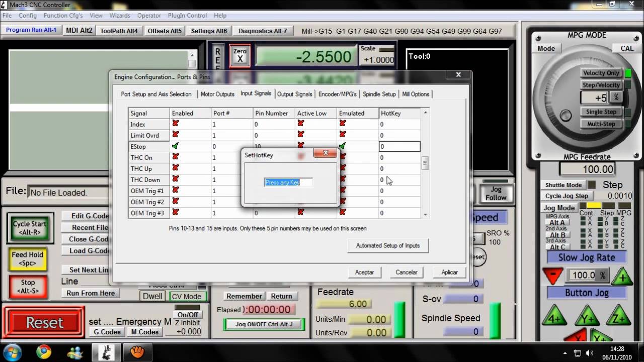
Task: Click Cycle Start Alt-R button
Action: click(x=30, y=228)
